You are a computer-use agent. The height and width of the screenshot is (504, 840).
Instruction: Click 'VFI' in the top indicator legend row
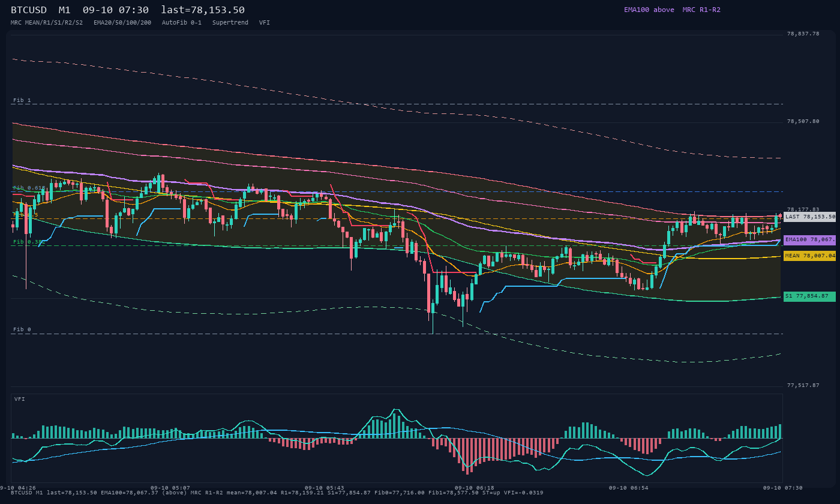click(265, 23)
